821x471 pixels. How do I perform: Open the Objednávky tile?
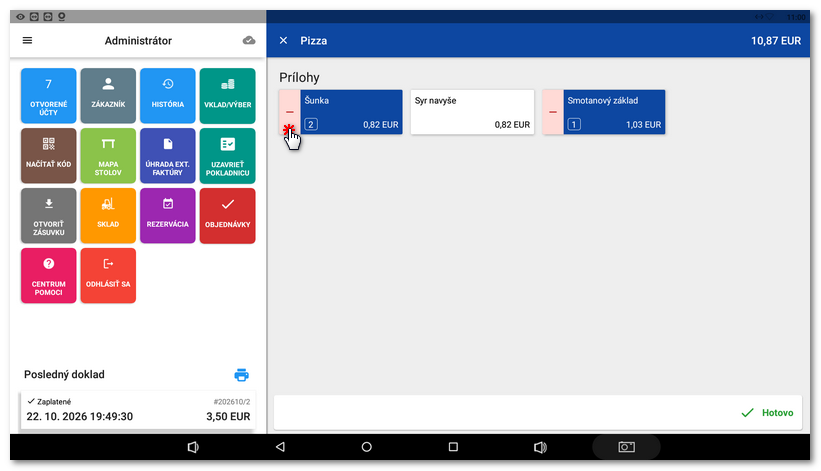(x=227, y=216)
